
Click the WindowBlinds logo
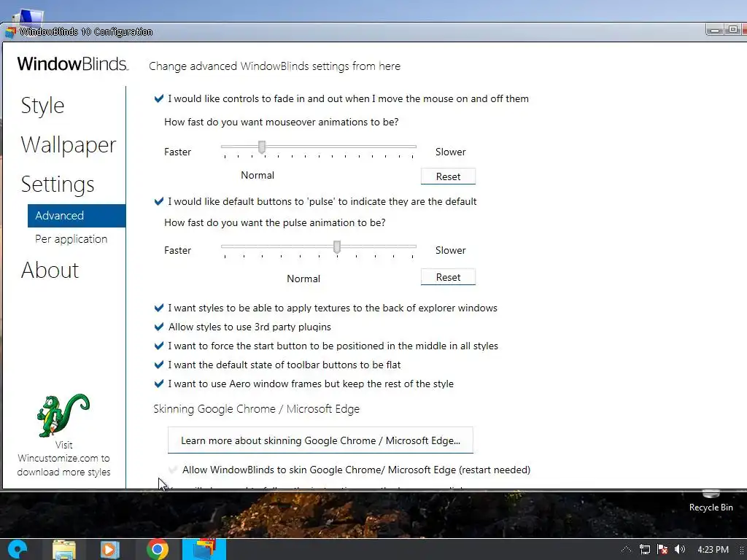[72, 64]
